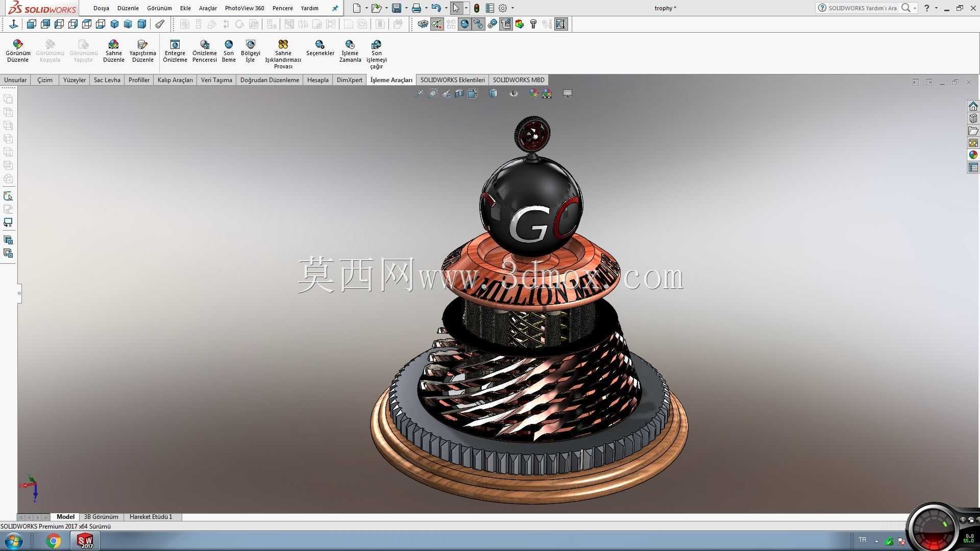The image size is (980, 551).
Task: Open the Design Library task pane
Action: [x=973, y=118]
